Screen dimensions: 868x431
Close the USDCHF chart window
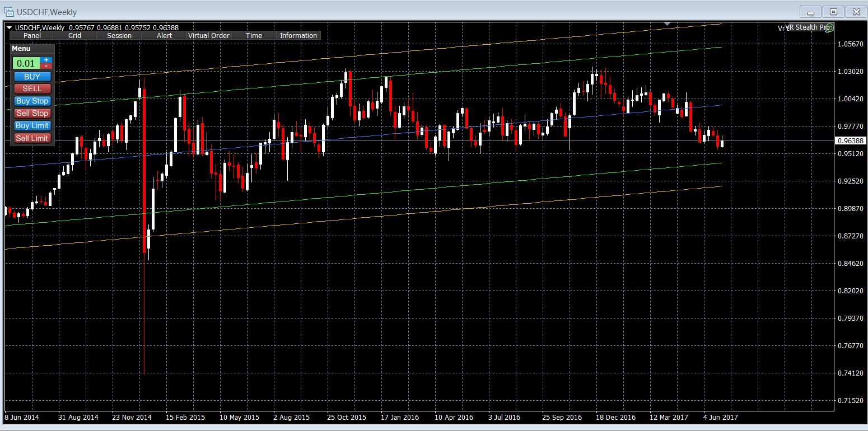(x=855, y=12)
